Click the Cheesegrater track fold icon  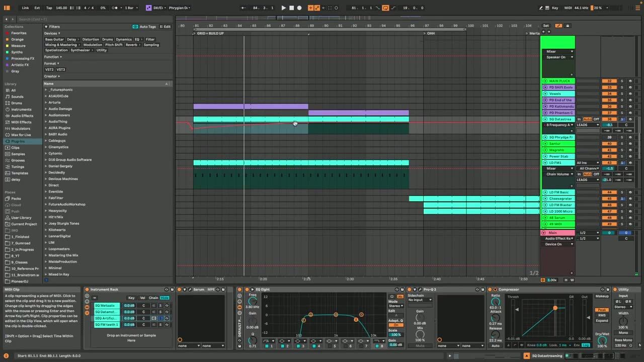[545, 199]
